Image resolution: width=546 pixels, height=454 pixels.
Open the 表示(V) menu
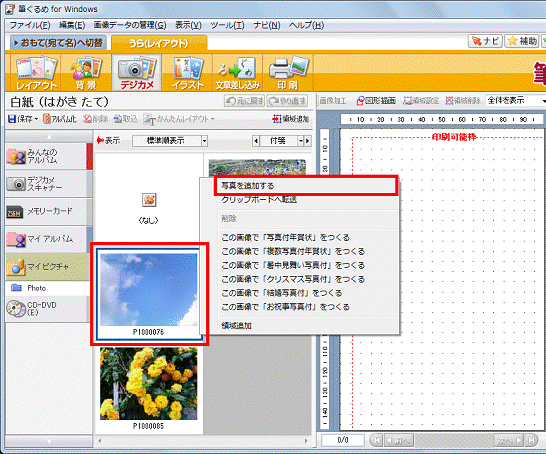click(x=188, y=25)
